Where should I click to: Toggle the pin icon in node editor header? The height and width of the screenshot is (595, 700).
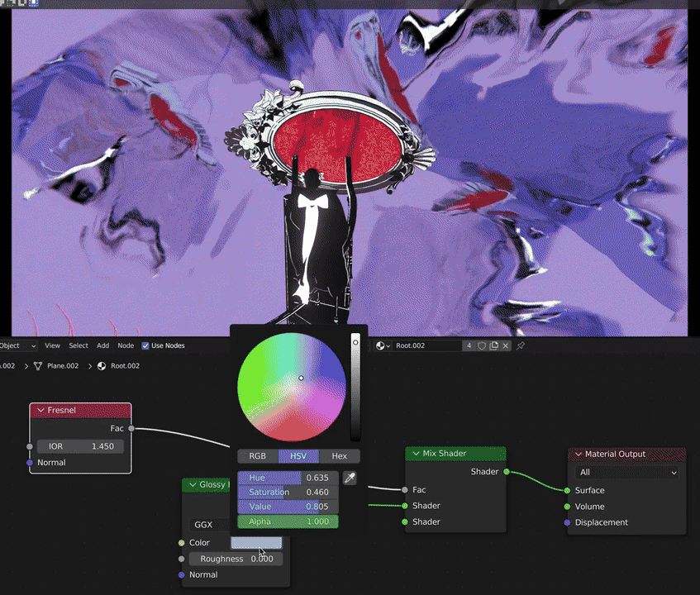coord(521,345)
